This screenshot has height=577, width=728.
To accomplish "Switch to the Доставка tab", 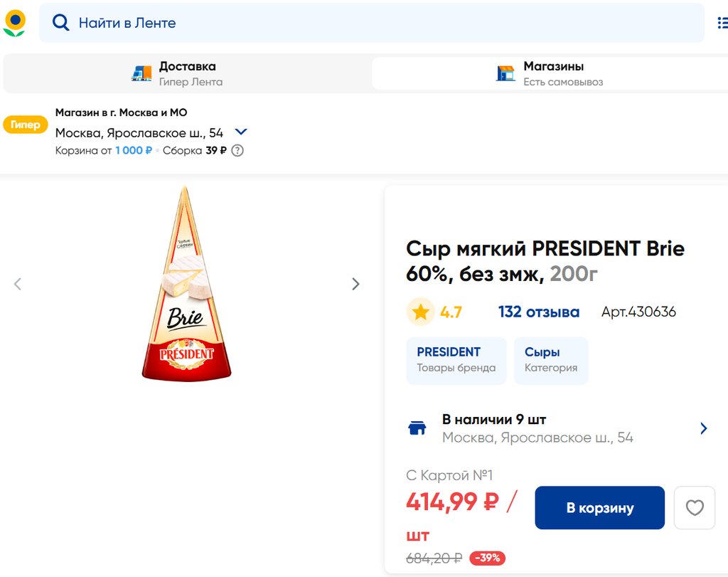I will coord(186,73).
